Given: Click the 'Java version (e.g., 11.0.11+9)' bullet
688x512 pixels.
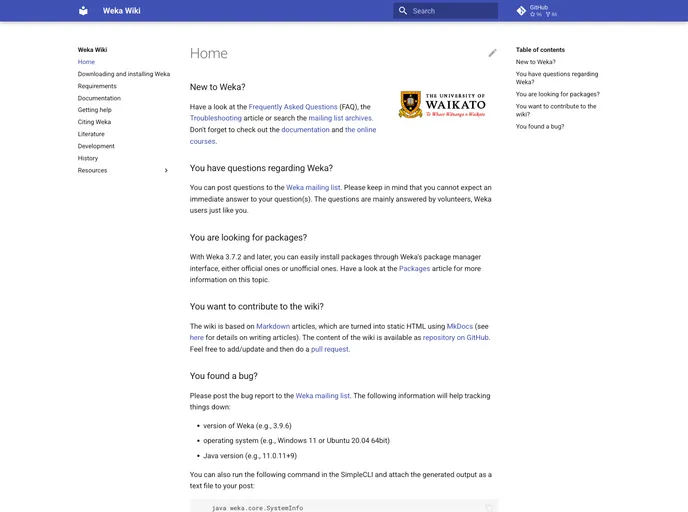Looking at the screenshot, I should (250, 455).
